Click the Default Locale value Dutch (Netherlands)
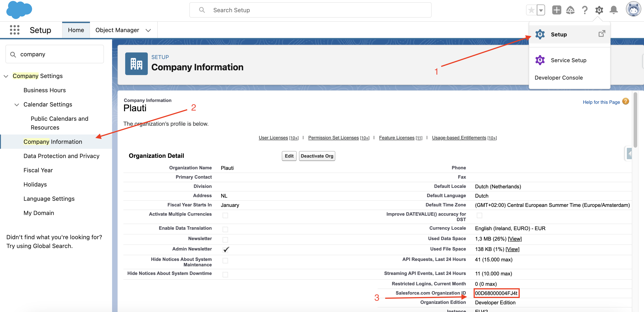 (498, 186)
